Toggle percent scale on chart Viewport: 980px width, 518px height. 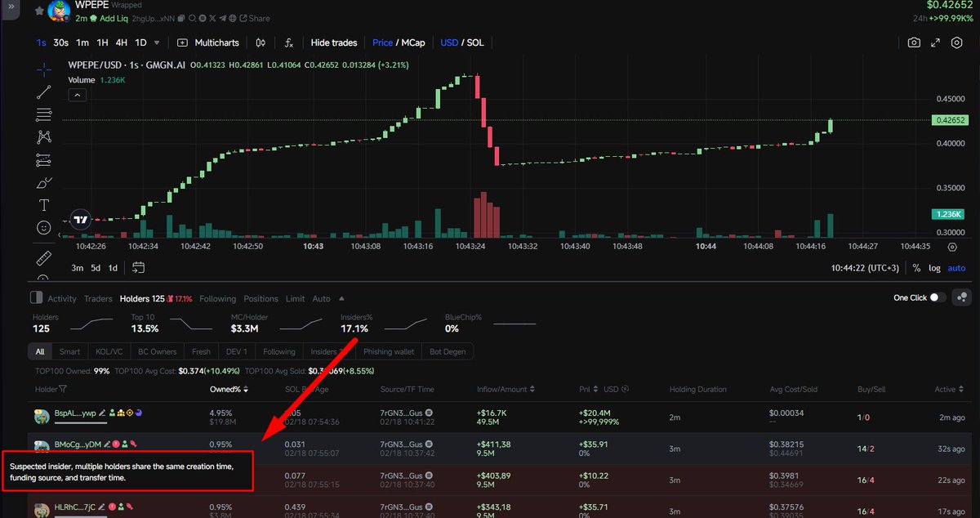(x=916, y=267)
